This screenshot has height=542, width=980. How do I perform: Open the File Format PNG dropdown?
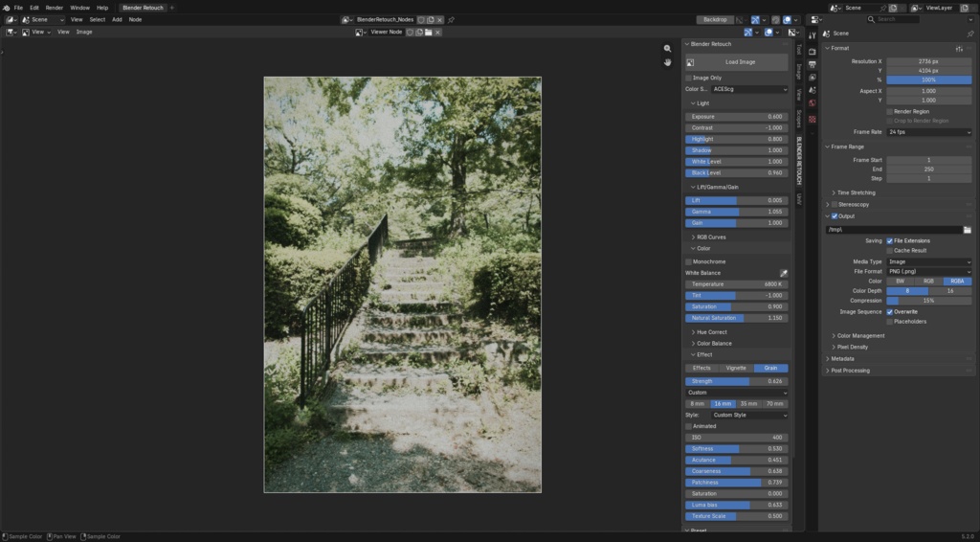pos(928,272)
